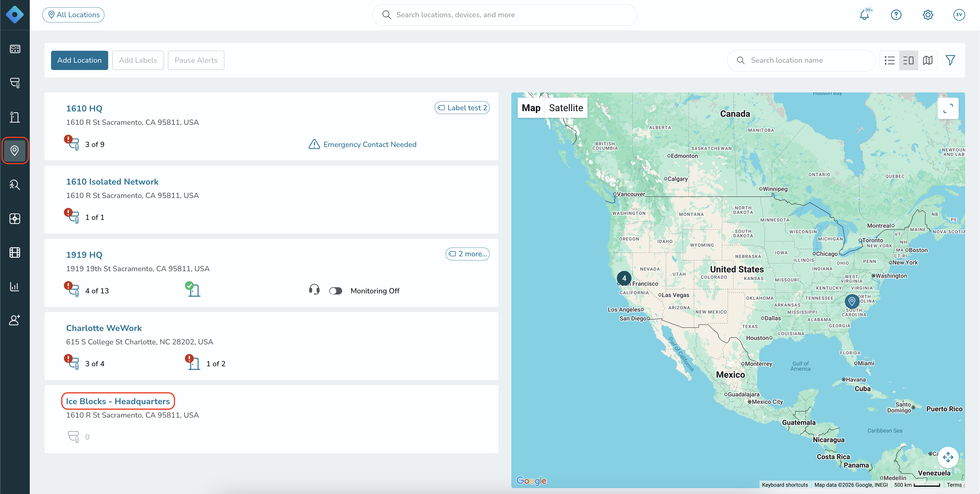Switch to list view layout

(890, 60)
